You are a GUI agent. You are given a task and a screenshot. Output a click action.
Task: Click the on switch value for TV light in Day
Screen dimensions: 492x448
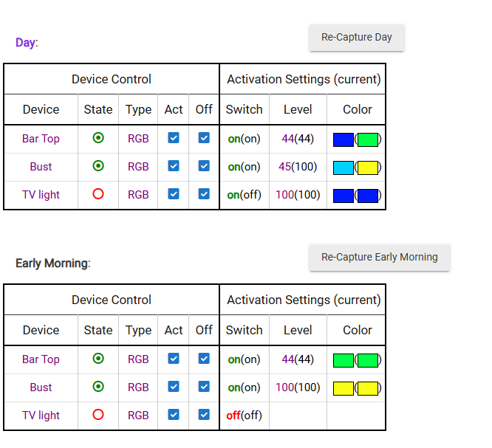point(233,195)
